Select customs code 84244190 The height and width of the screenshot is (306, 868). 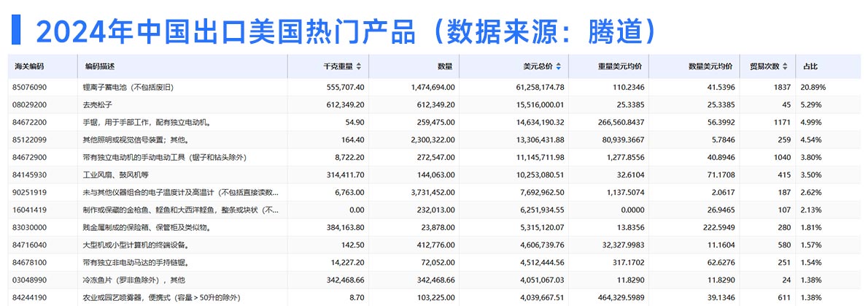pos(28,298)
